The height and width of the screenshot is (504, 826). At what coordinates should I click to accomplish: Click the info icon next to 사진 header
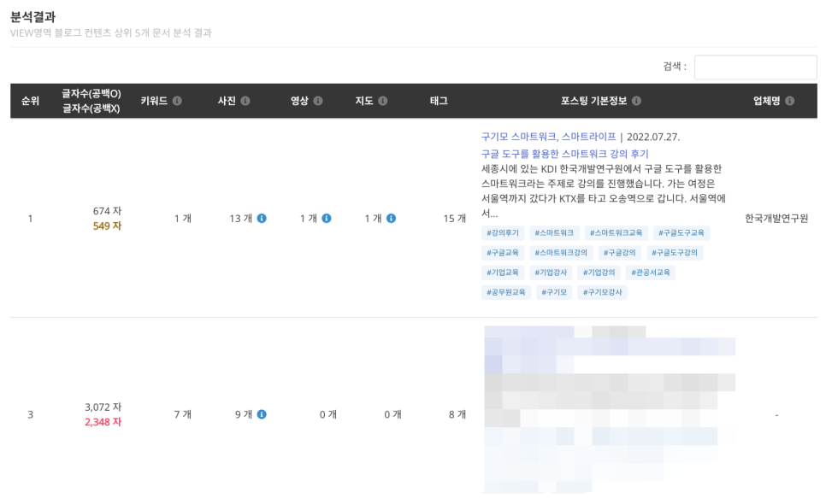(x=245, y=101)
